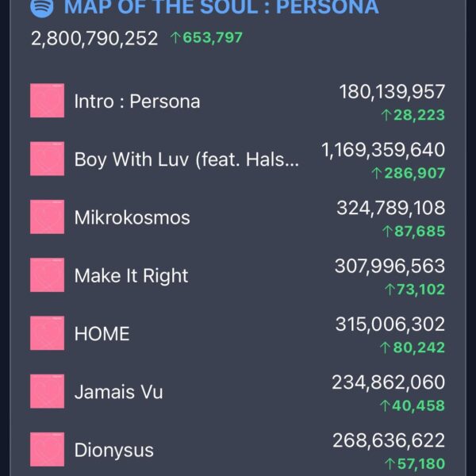Select the Jamais Vu song name

coord(118,392)
